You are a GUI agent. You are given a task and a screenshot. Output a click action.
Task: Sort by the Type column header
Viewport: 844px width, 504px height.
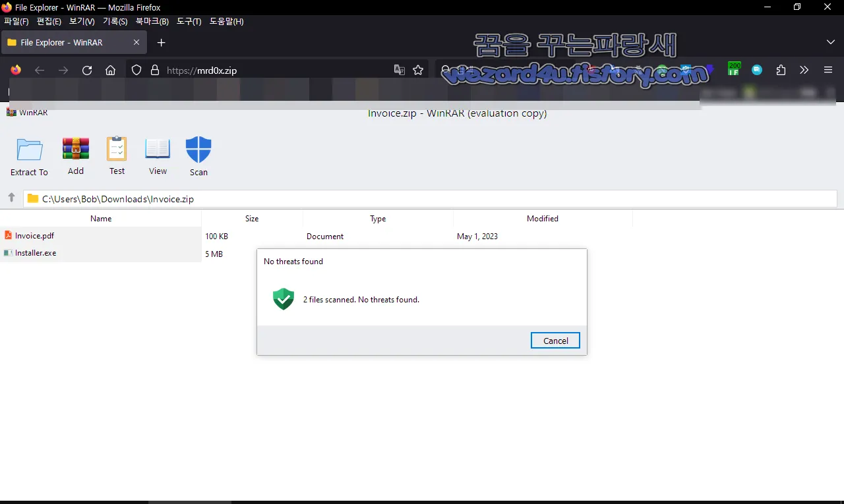coord(378,218)
